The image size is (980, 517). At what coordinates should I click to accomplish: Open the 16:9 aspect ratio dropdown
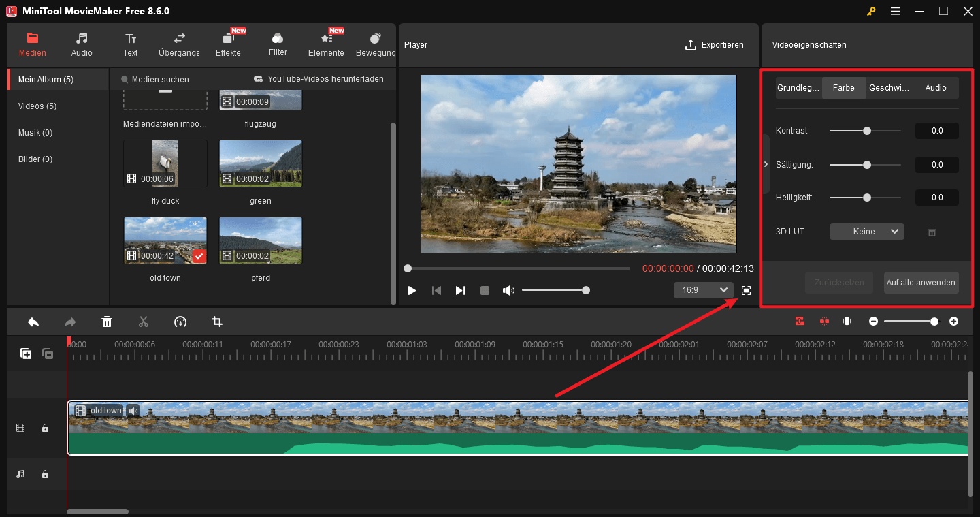[703, 289]
